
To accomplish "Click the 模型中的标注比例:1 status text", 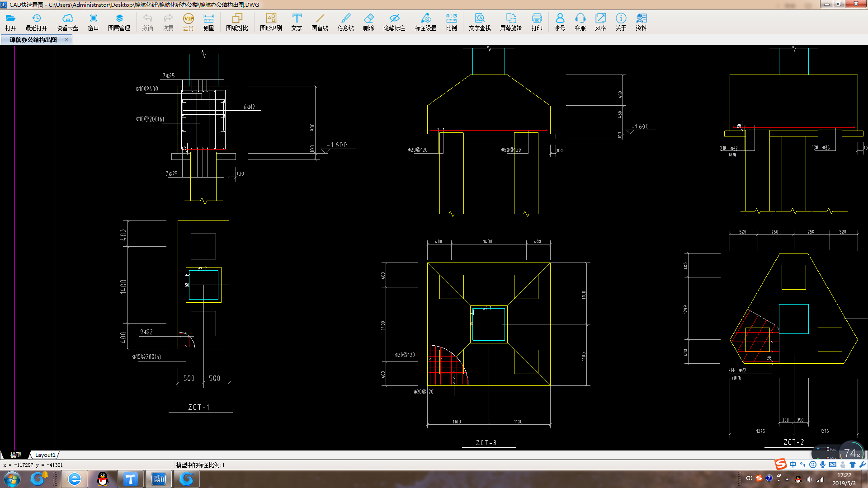I will point(200,465).
